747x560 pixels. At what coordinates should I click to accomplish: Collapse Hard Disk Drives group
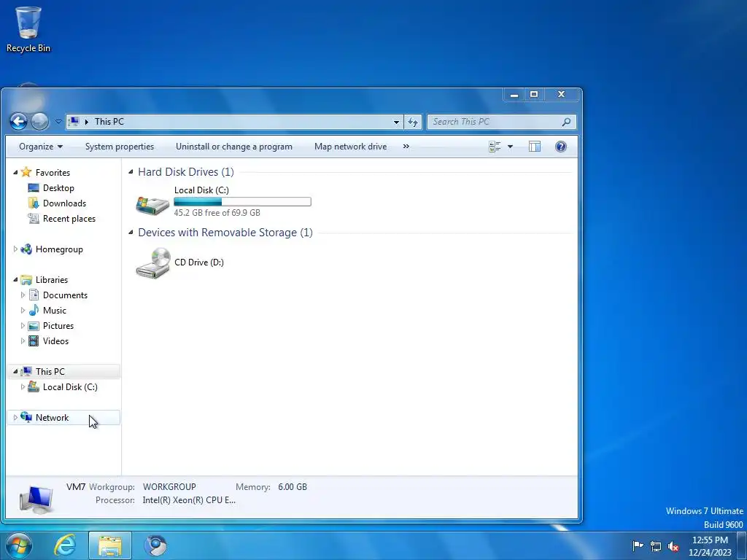131,172
